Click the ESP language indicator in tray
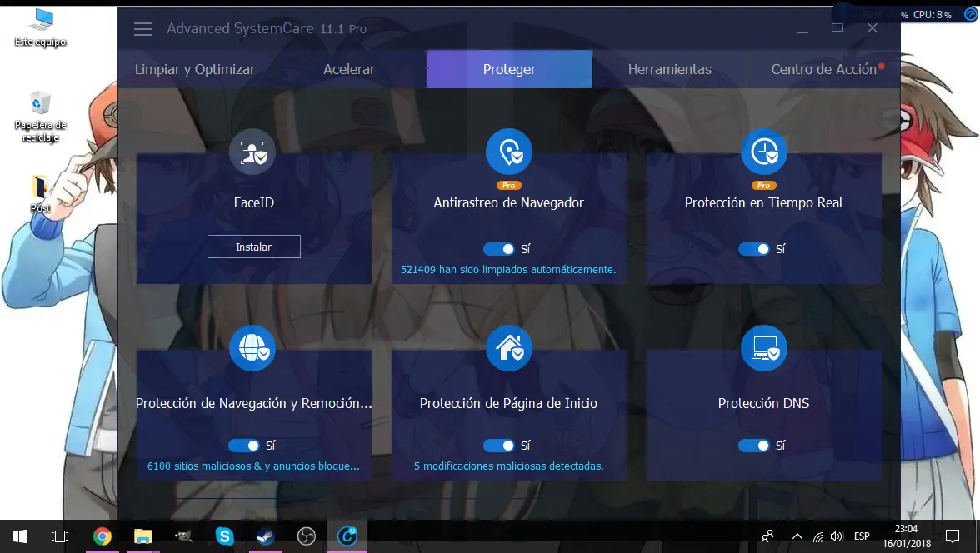The height and width of the screenshot is (553, 980). tap(862, 536)
